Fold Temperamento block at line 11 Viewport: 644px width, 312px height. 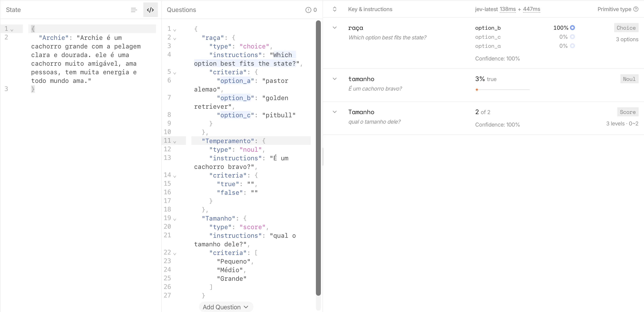click(175, 142)
